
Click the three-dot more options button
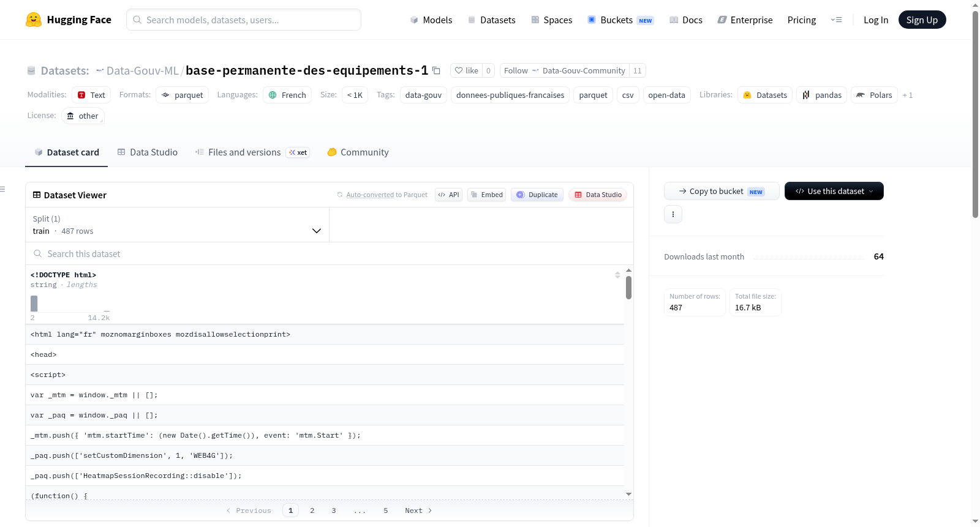[673, 214]
